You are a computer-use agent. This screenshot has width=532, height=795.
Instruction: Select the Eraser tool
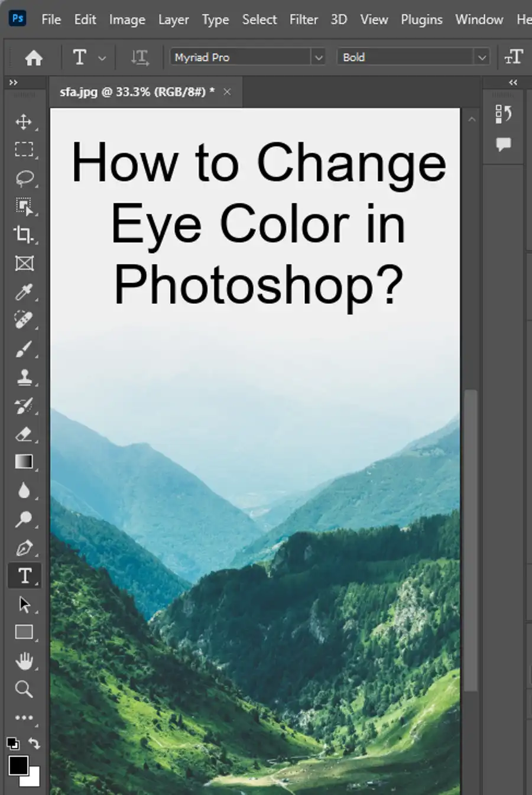(x=24, y=434)
